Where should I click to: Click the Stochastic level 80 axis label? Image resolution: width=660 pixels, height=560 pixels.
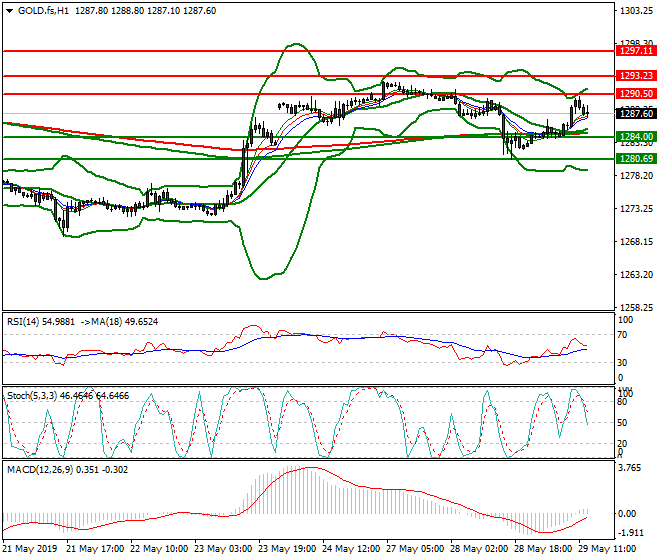[622, 402]
